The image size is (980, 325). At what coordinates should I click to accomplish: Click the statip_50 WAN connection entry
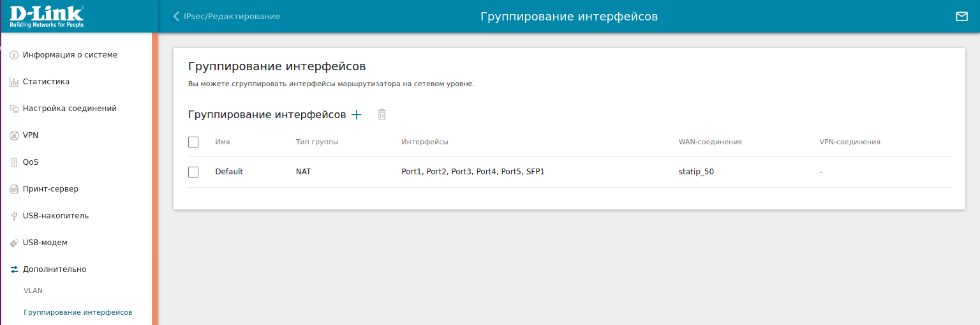click(x=696, y=172)
